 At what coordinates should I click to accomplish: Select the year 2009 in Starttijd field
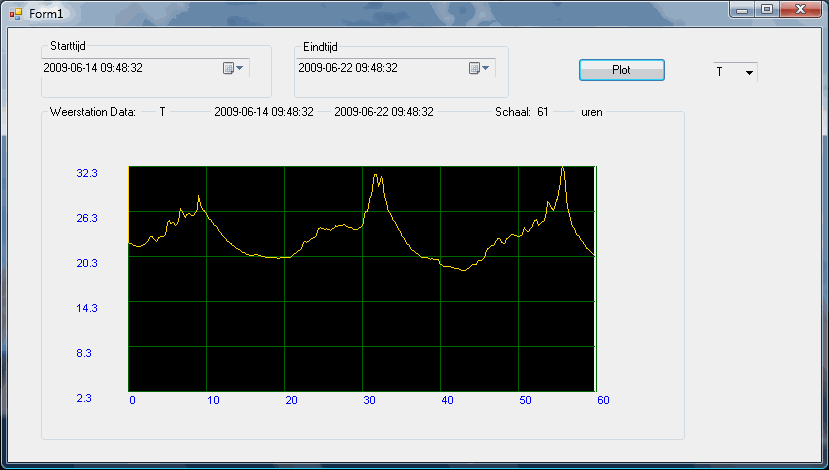point(56,68)
